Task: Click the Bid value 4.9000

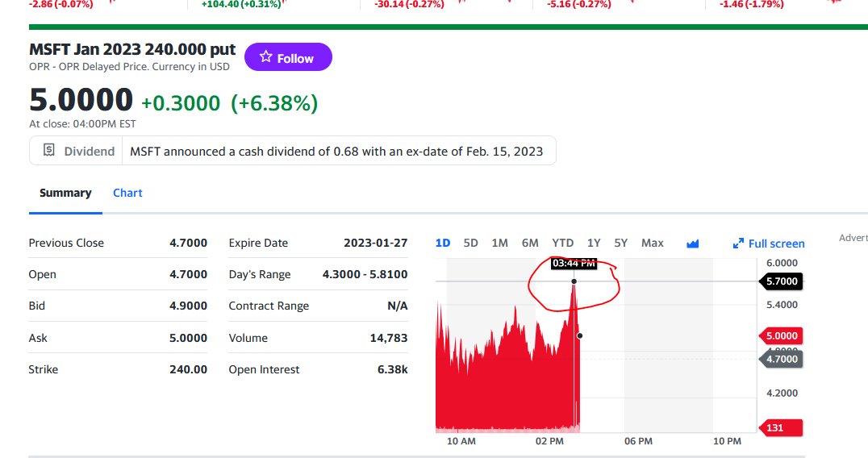Action: tap(188, 306)
